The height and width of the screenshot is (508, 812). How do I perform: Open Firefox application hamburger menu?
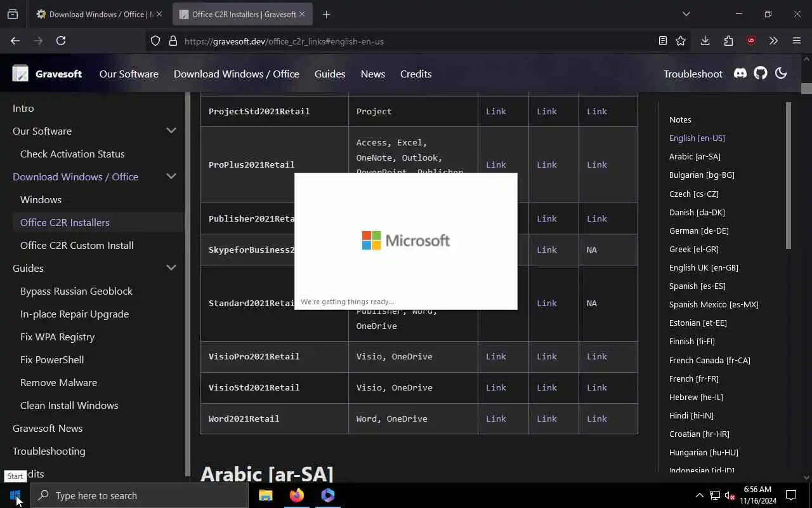(x=797, y=41)
